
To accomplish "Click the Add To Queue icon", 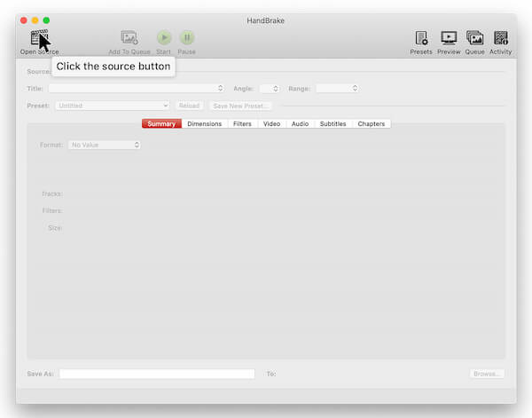I will (129, 37).
